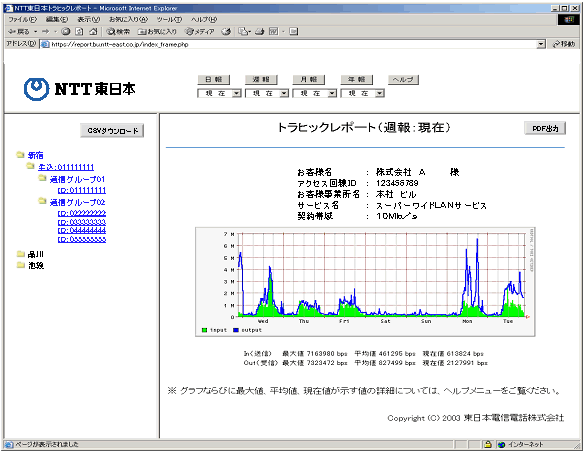The image size is (583, 451).
Task: Open the ID:033333333 link
Action: click(x=82, y=222)
